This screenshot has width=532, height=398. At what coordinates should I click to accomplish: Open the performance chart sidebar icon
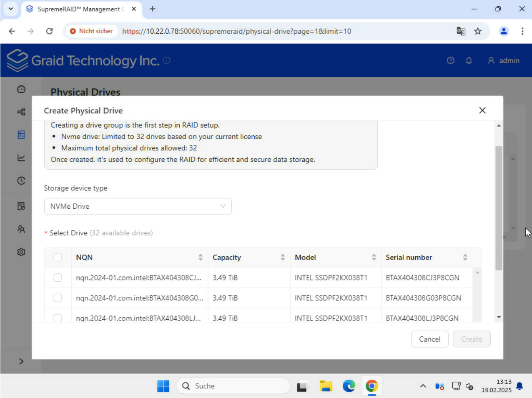tap(21, 158)
